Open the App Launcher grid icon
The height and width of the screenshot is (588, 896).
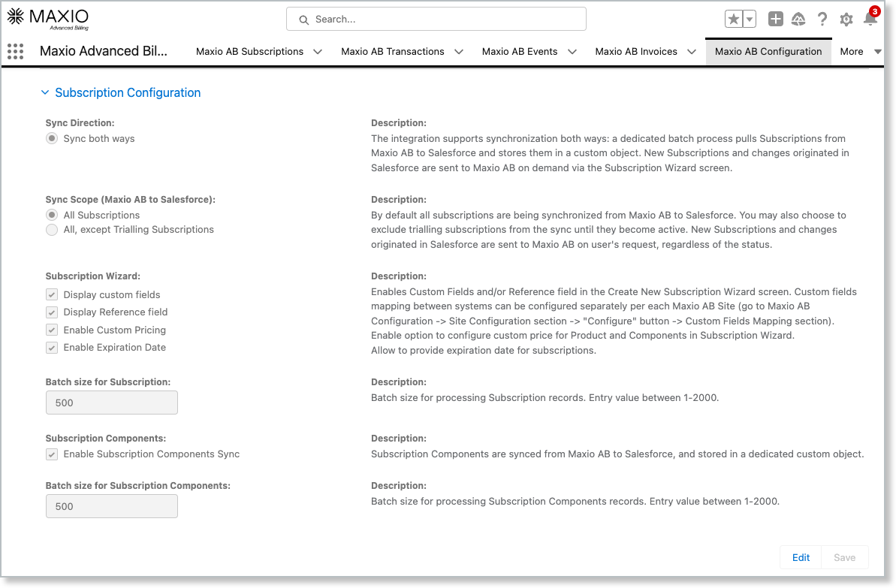[x=15, y=51]
